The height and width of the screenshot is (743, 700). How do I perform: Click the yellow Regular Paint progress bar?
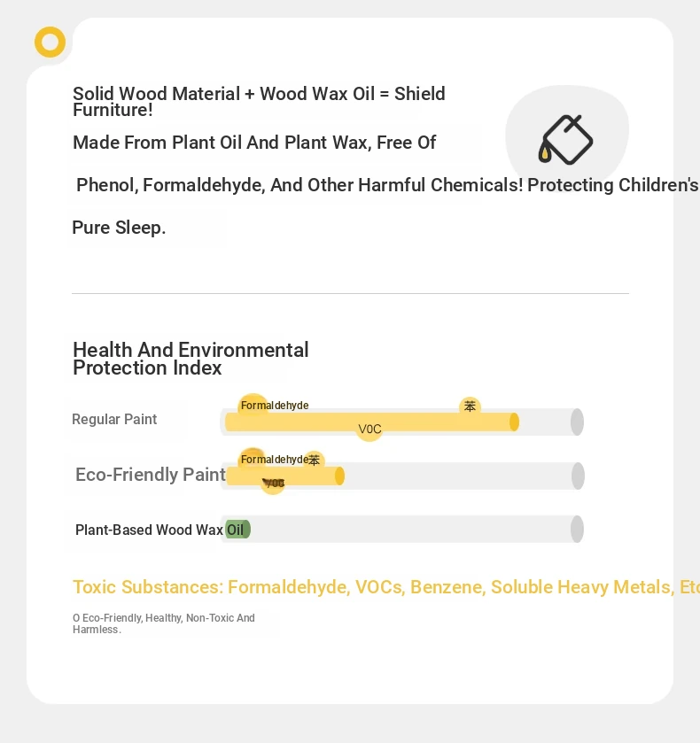coord(372,422)
